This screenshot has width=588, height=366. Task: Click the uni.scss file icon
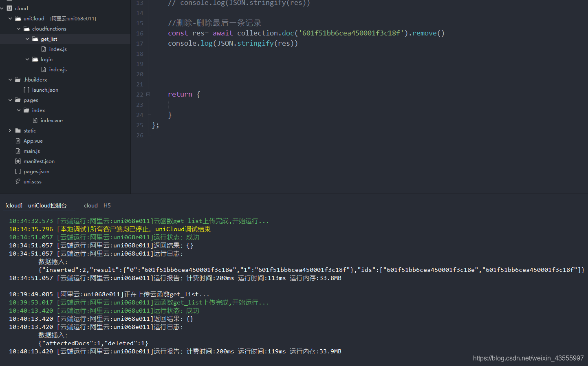[x=18, y=181]
